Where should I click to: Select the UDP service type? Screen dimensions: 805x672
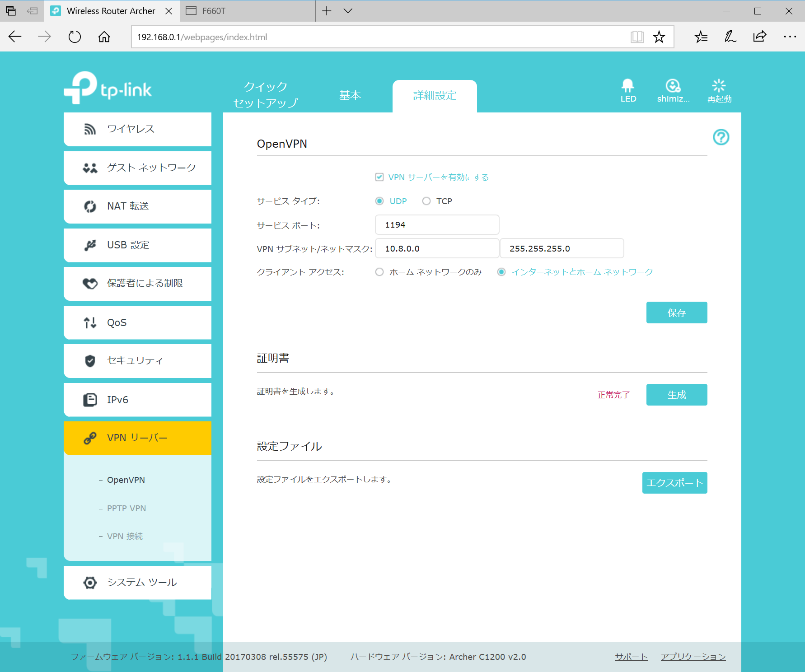(379, 201)
